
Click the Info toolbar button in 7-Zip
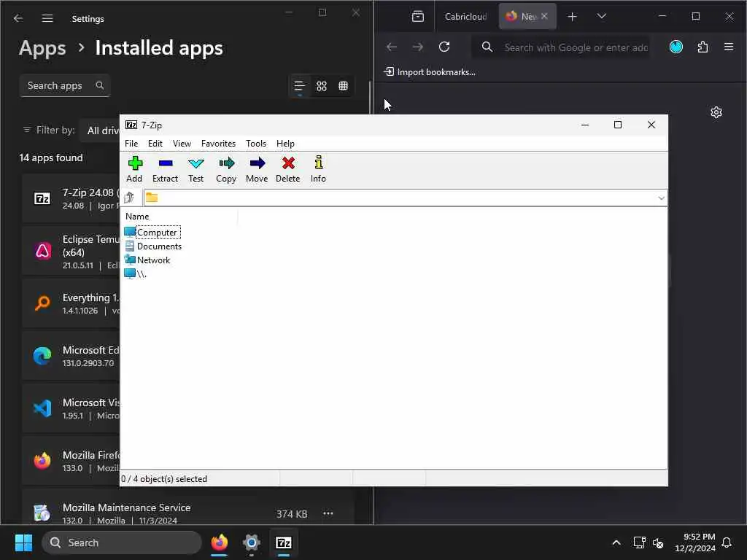coord(318,169)
